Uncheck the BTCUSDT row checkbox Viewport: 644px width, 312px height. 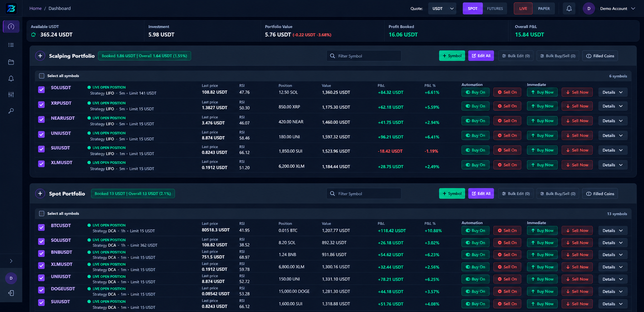point(41,227)
